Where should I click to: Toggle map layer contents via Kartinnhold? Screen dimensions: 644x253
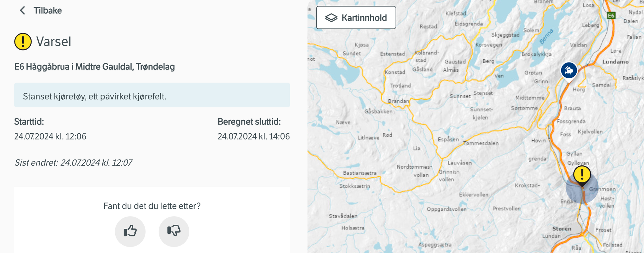pos(356,17)
